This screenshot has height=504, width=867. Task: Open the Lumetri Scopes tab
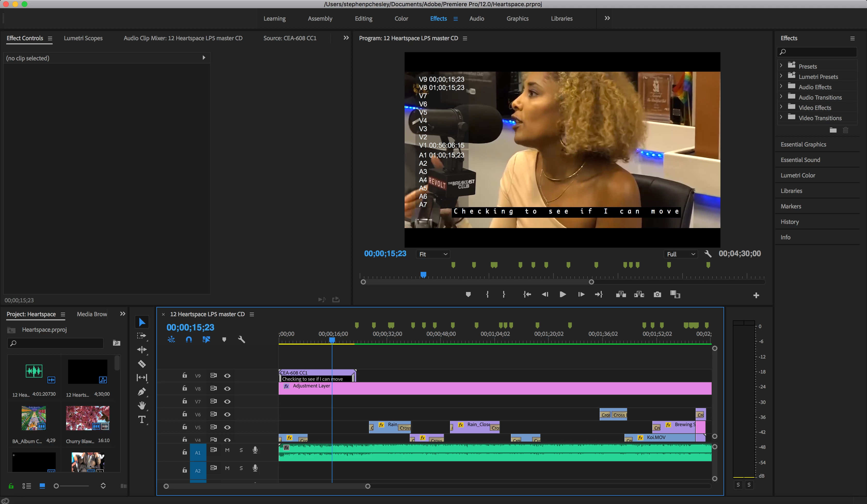83,38
